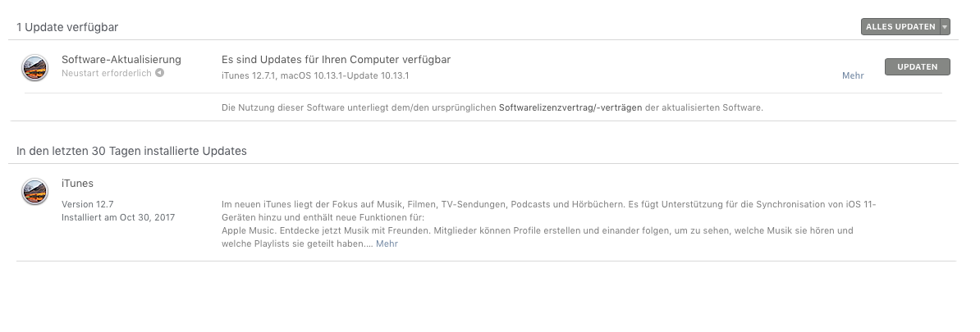Click the iTunes installed update icon
980x332 pixels.
34,192
